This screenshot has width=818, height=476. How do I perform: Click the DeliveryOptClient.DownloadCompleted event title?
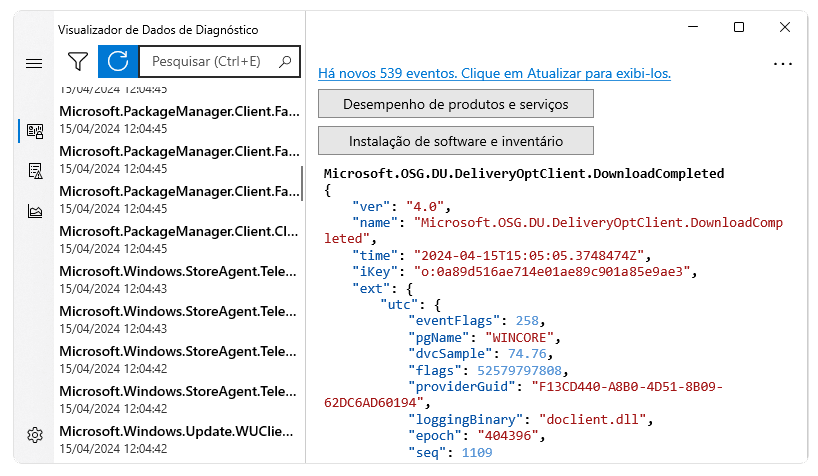[524, 174]
